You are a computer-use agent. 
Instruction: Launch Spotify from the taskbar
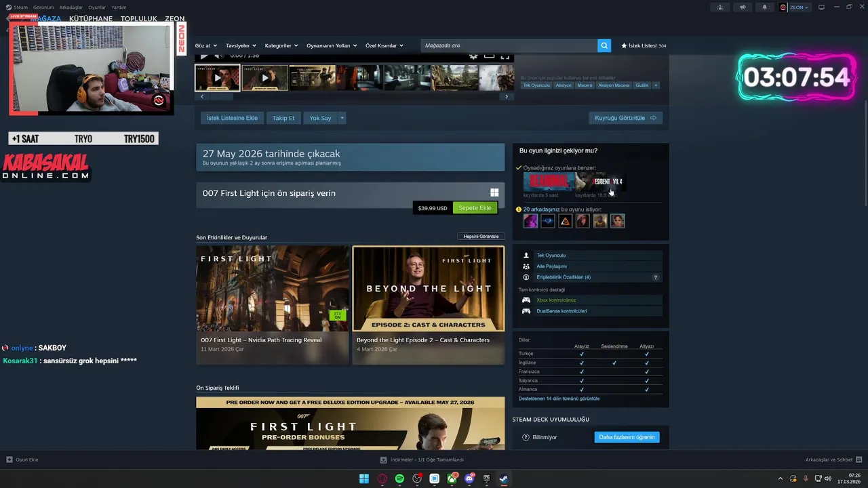pos(399,479)
